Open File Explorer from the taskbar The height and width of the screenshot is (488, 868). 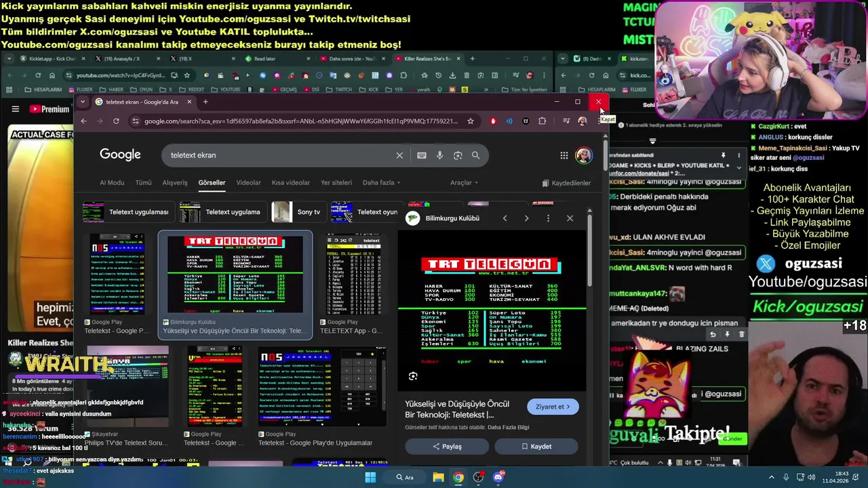tap(439, 477)
